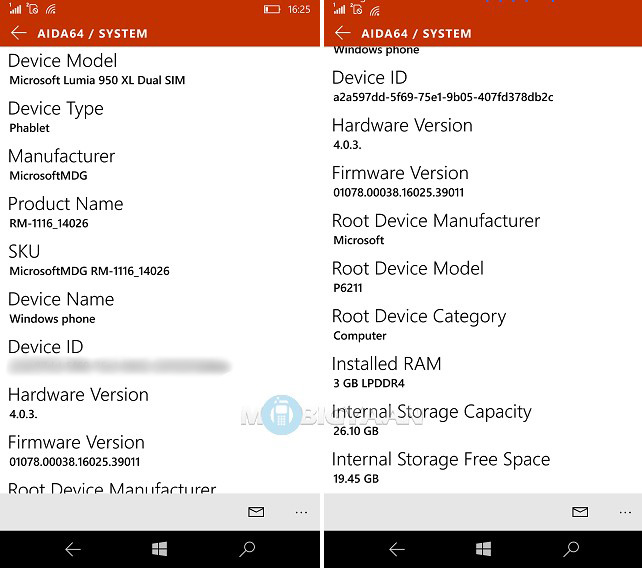
Task: Tap the Wi-Fi icon in right status bar
Action: (375, 9)
